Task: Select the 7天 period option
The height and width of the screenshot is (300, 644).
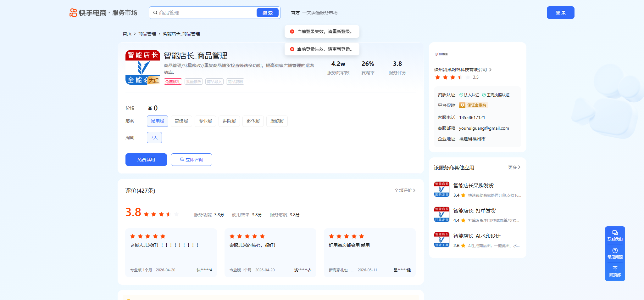Action: [x=154, y=138]
